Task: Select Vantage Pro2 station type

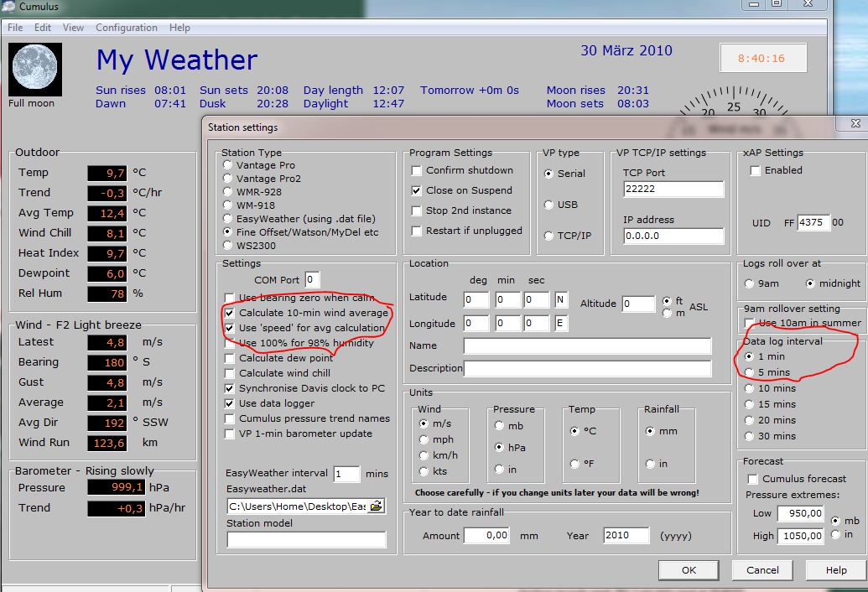Action: pos(228,179)
